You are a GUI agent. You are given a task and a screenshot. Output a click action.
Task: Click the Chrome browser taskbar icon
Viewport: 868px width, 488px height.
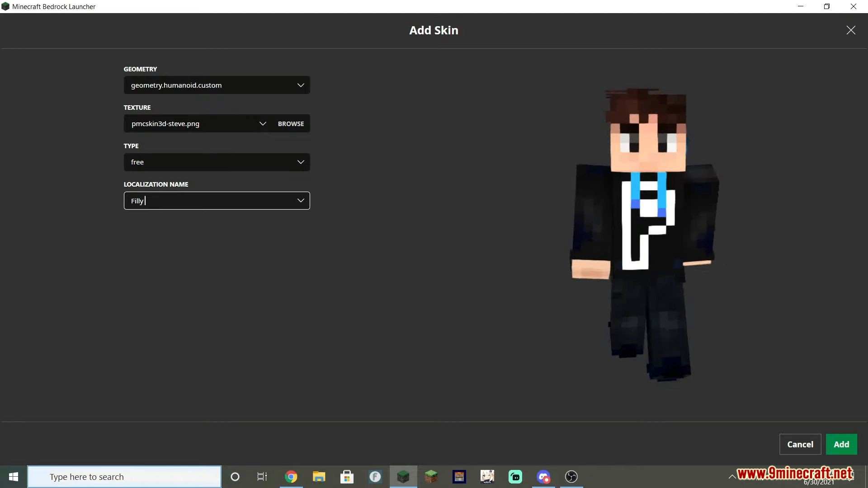(x=291, y=477)
